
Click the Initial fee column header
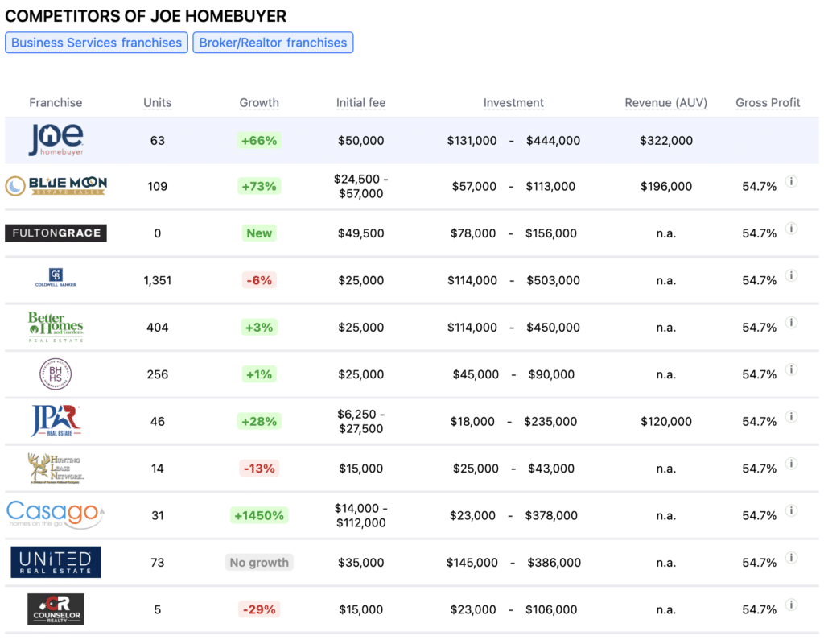tap(361, 102)
